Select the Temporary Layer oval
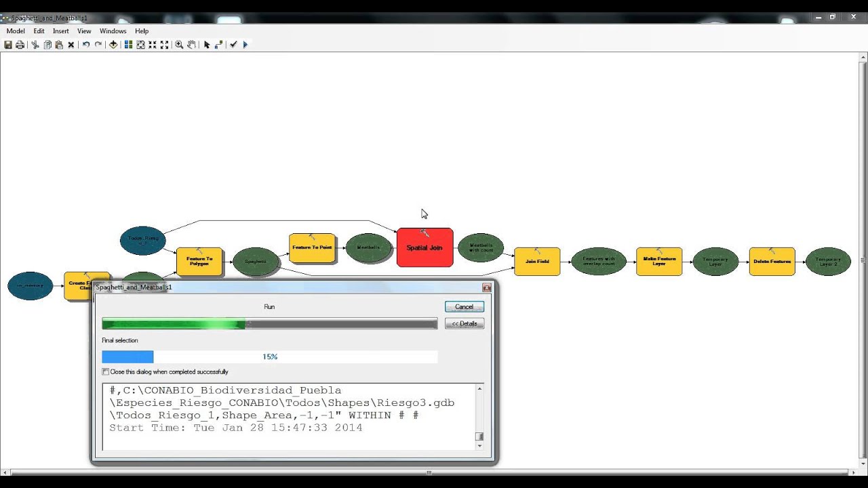868x488 pixels. click(715, 262)
